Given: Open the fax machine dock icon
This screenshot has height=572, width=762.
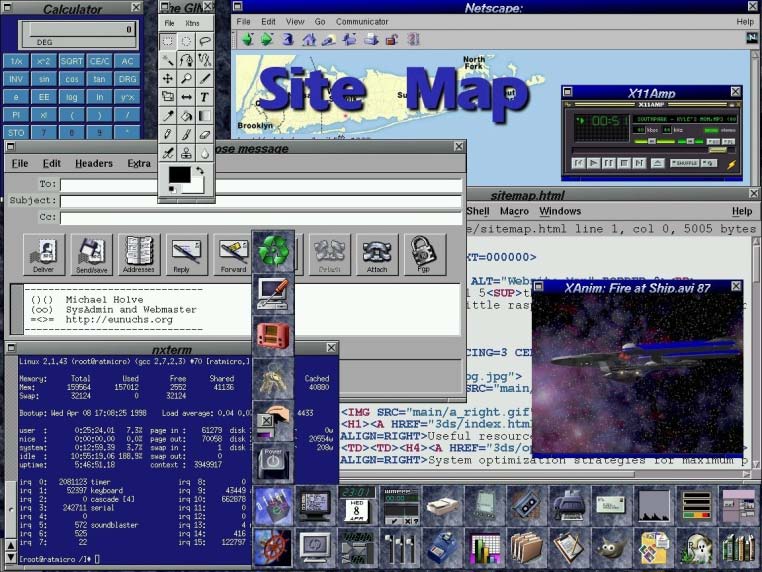Looking at the screenshot, I should pyautogui.click(x=569, y=506).
